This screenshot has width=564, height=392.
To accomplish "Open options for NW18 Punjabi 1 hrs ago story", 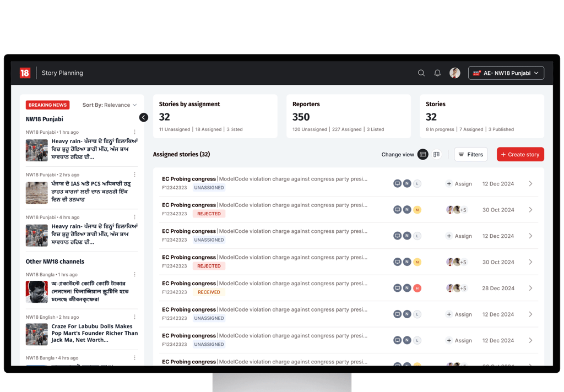I will point(134,132).
